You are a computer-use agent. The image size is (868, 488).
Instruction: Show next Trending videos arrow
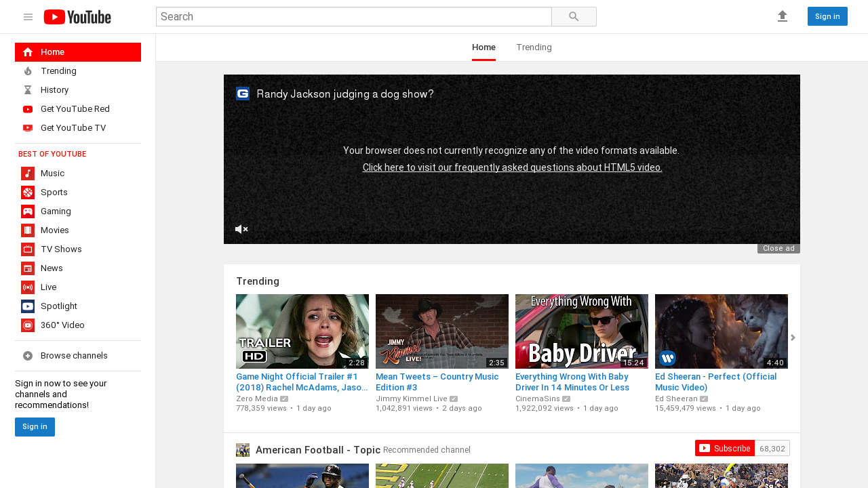point(793,338)
